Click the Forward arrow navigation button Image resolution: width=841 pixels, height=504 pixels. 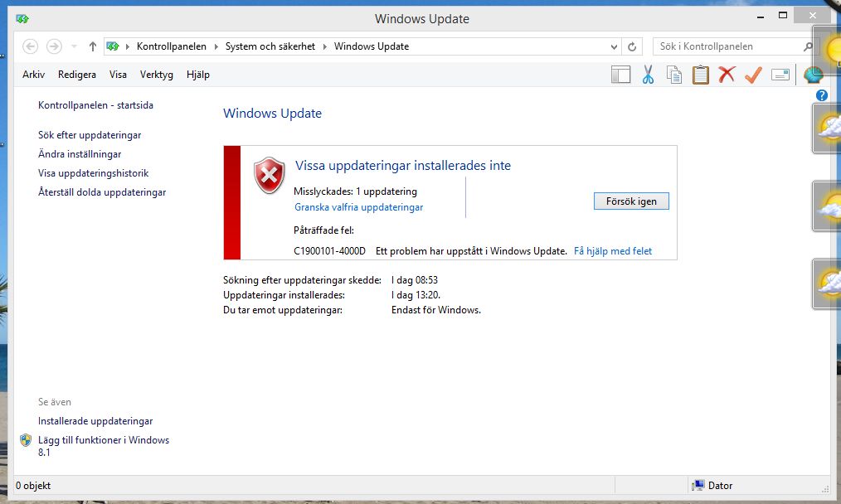pyautogui.click(x=54, y=46)
